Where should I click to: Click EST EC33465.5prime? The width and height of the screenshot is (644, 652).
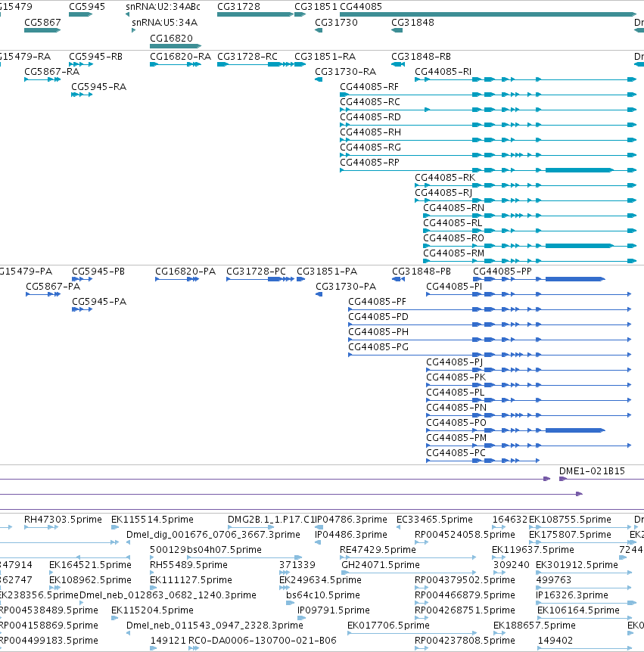tap(398, 527)
